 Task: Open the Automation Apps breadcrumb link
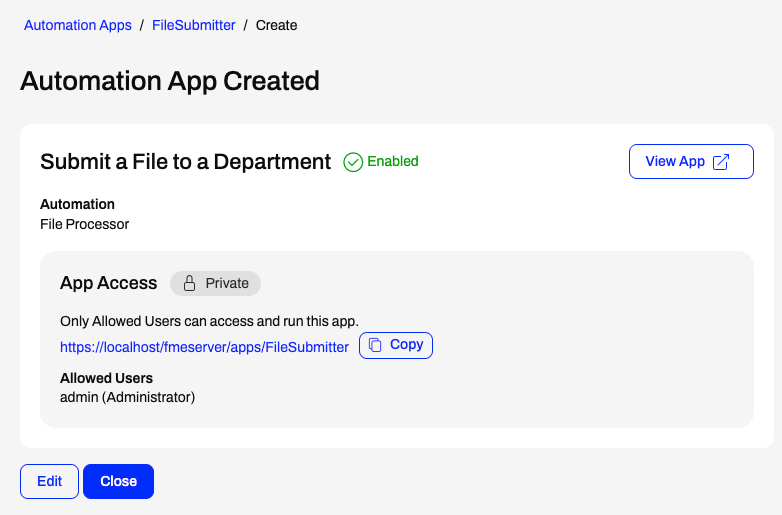[78, 25]
